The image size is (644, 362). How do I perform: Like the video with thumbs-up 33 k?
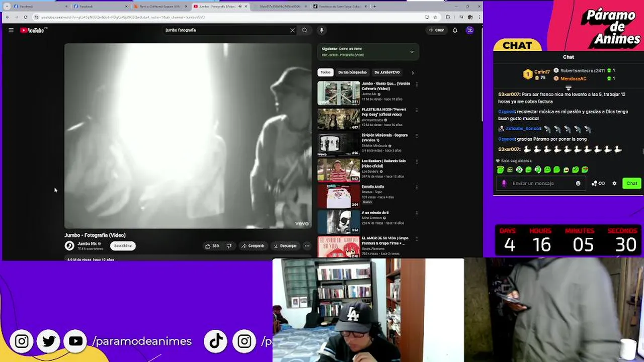pyautogui.click(x=212, y=246)
